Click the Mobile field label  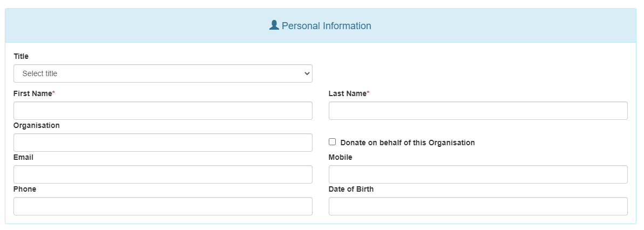point(341,157)
